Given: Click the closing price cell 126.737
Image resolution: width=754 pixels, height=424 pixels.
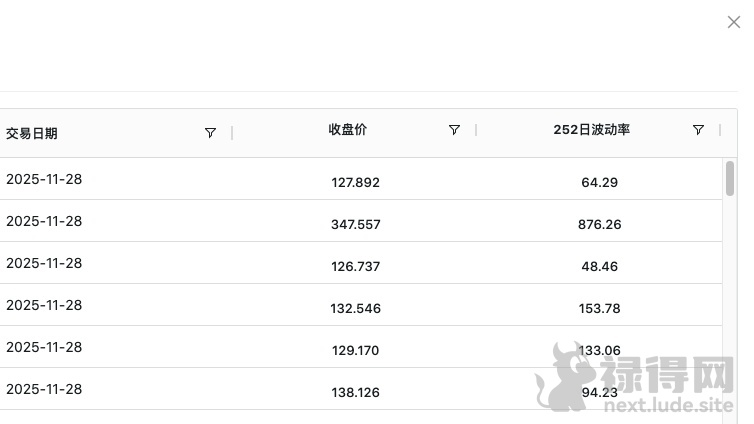Looking at the screenshot, I should coord(355,267).
